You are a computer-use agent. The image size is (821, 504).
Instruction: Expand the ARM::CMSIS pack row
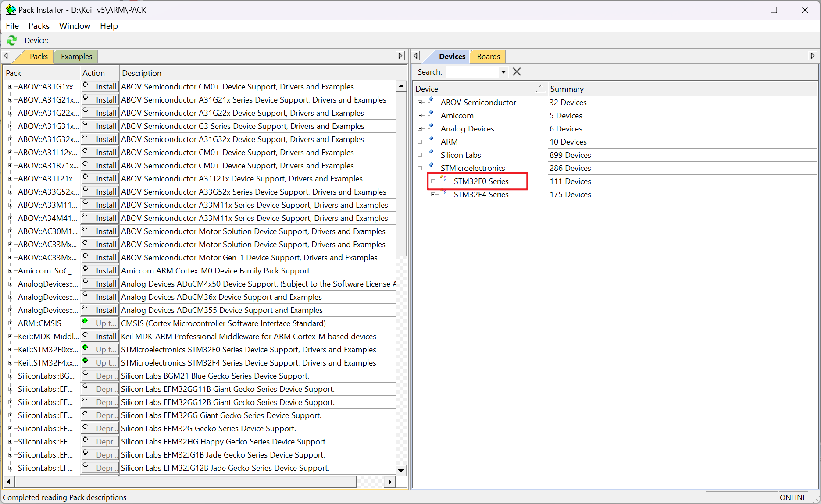tap(10, 323)
